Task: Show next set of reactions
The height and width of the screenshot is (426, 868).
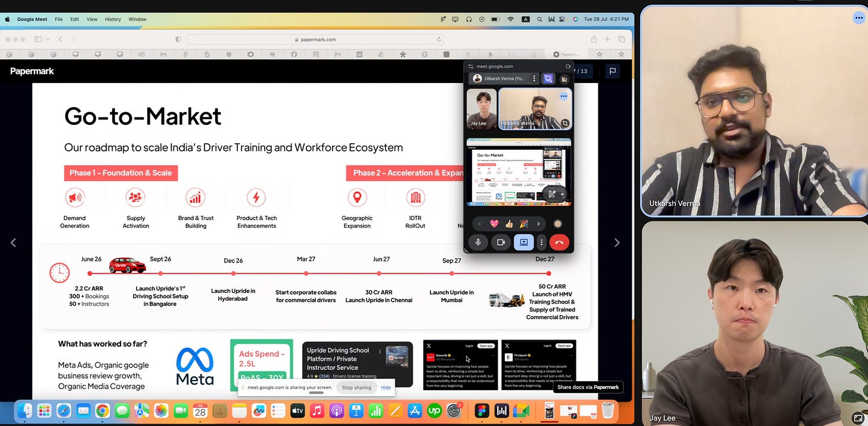Action: [x=538, y=224]
